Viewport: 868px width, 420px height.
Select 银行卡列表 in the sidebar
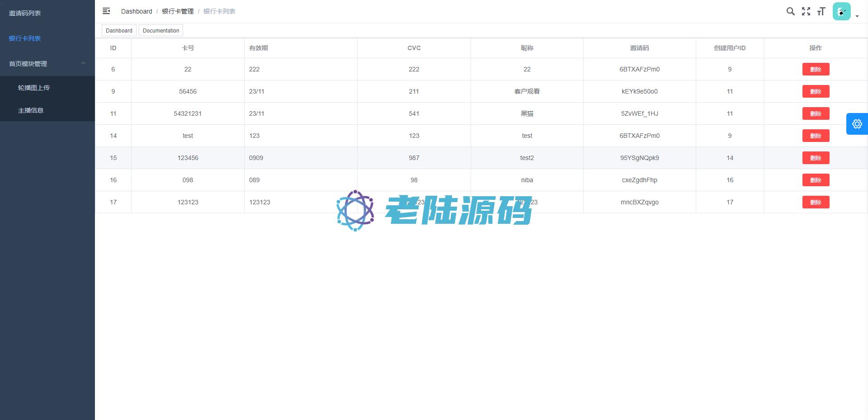(25, 38)
